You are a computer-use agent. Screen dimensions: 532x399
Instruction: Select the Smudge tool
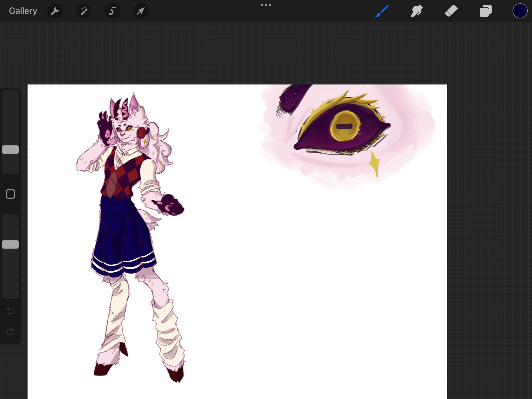(416, 11)
